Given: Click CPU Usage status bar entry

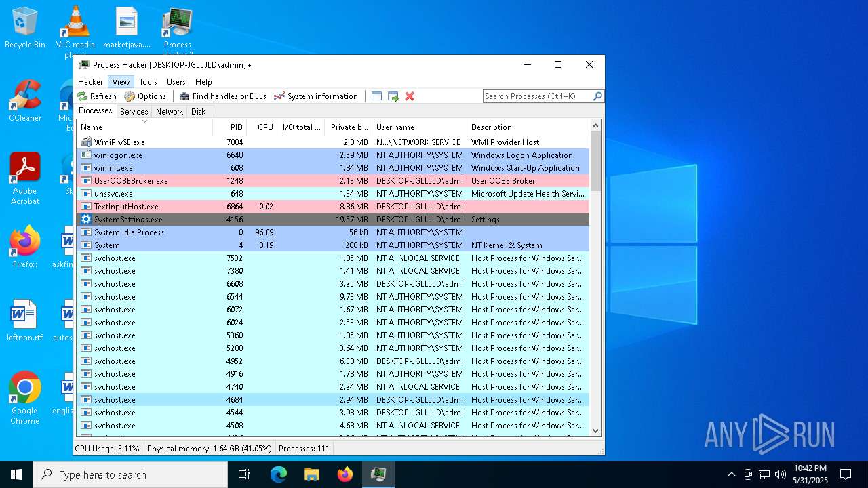Looking at the screenshot, I should 107,449.
